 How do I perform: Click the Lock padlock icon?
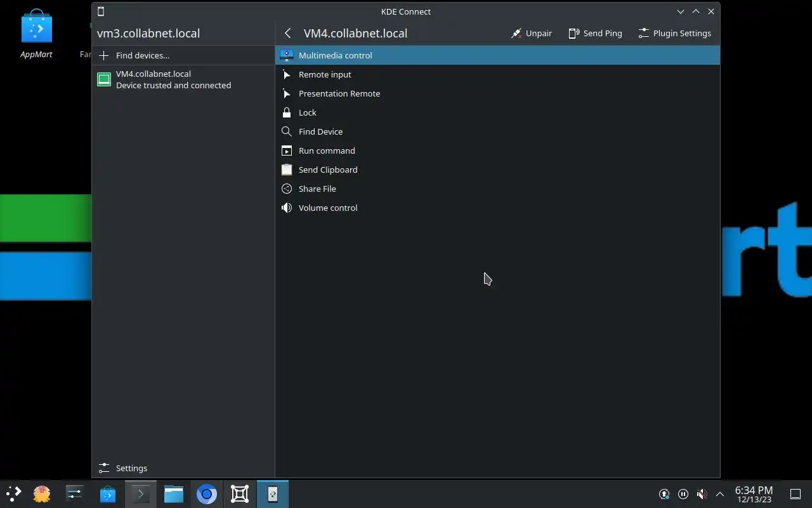coord(287,112)
